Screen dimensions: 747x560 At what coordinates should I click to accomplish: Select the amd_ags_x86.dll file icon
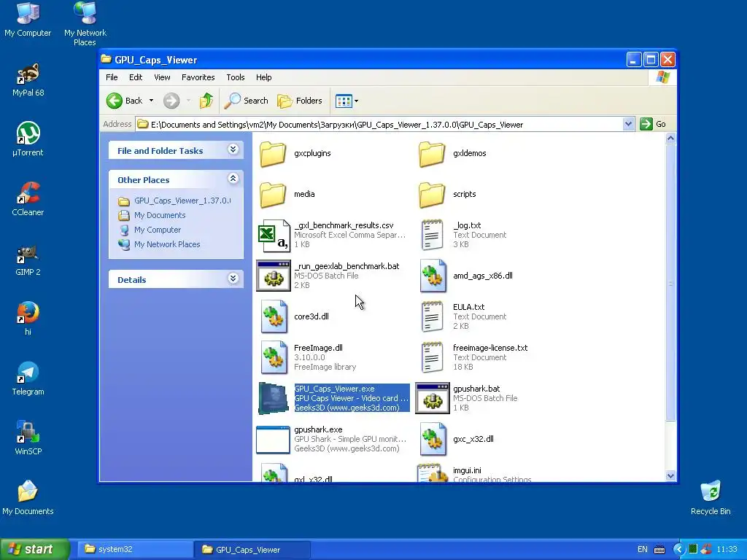point(433,276)
